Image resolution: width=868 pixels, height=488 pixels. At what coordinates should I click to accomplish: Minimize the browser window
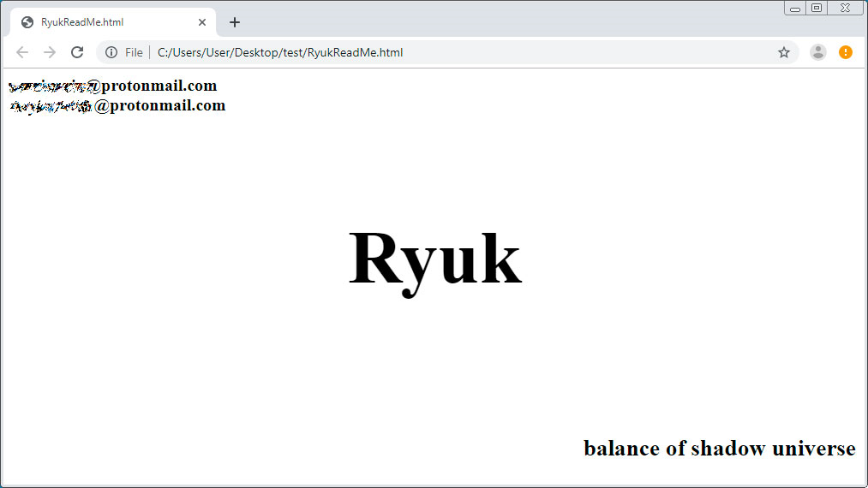(x=794, y=8)
